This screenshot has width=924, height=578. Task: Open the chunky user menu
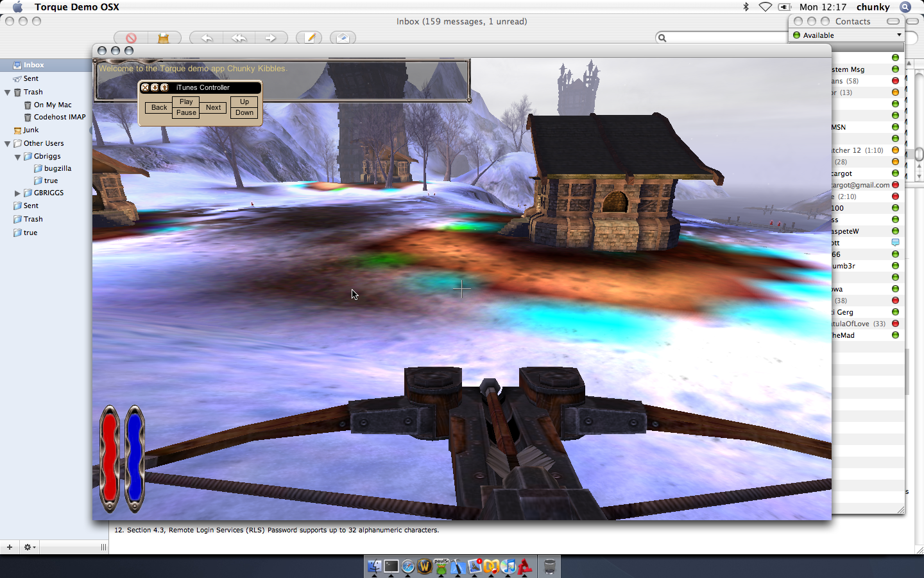pyautogui.click(x=873, y=7)
